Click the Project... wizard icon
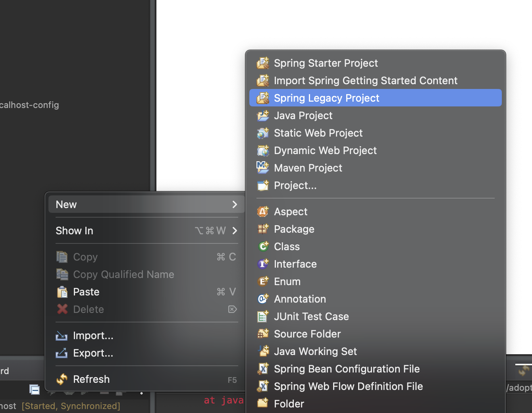Image resolution: width=532 pixels, height=413 pixels. click(x=263, y=185)
